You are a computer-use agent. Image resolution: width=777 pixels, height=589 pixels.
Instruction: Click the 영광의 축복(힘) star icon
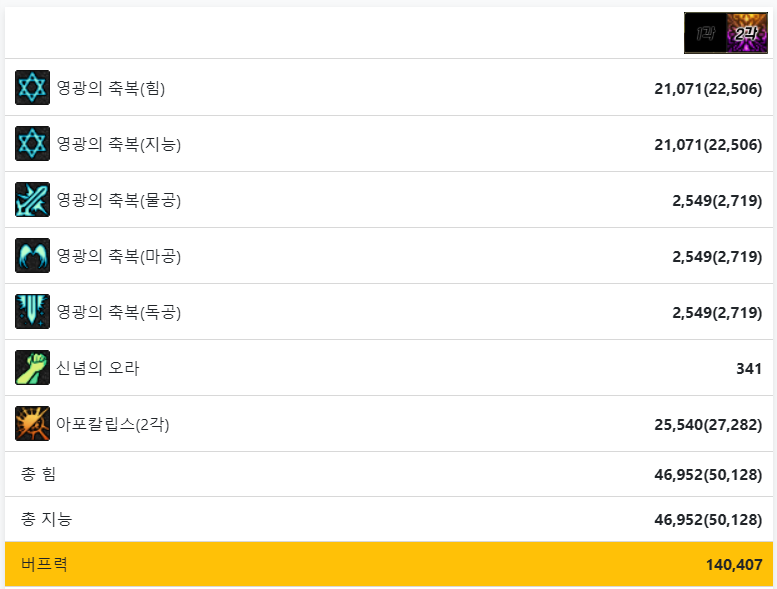point(32,88)
